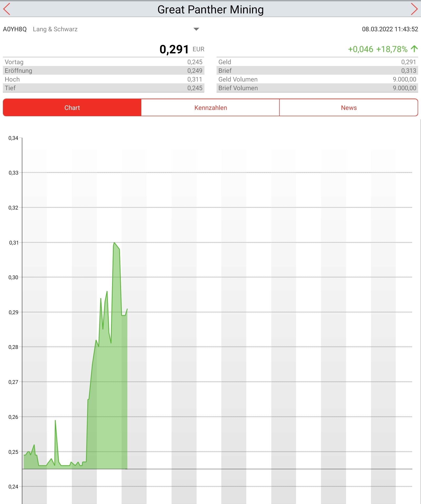
Task: Click the Brief Volumen row
Action: (x=317, y=88)
